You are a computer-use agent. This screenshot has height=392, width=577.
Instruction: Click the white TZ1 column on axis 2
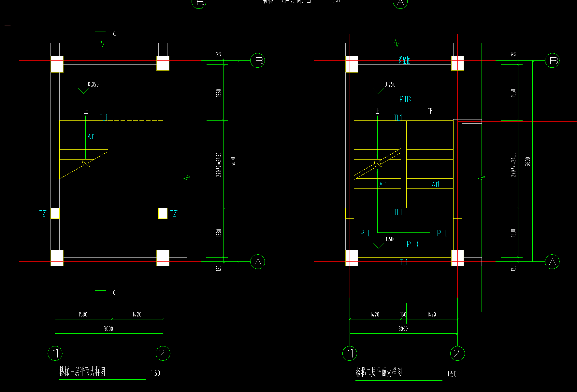(163, 213)
